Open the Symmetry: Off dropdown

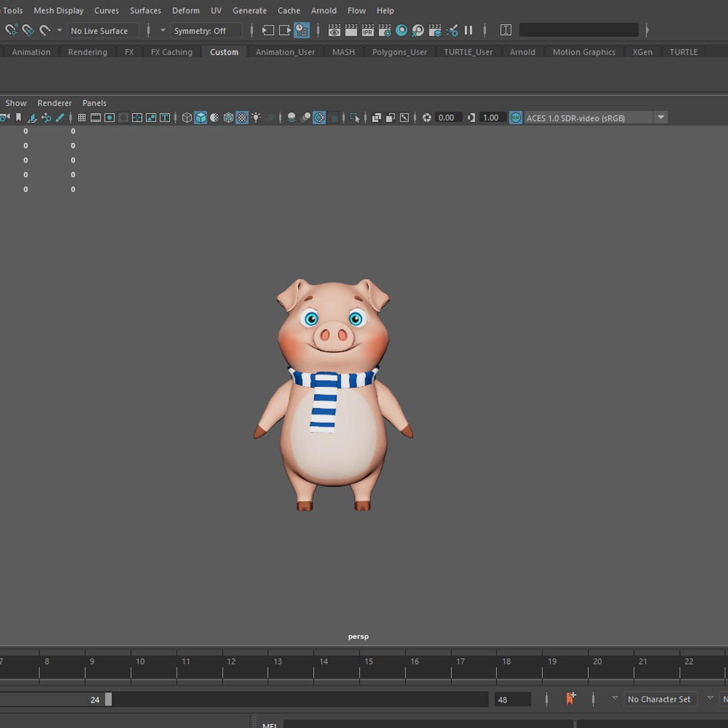click(206, 30)
